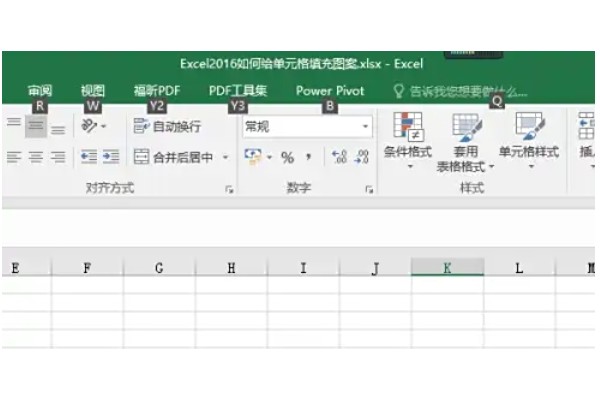Open the Power Pivot tab

(x=330, y=91)
